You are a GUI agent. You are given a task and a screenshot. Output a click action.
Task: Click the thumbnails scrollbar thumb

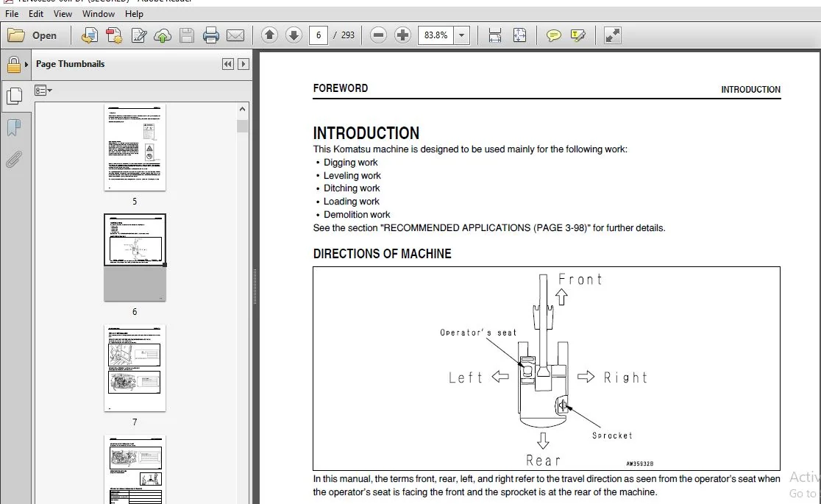click(x=242, y=127)
